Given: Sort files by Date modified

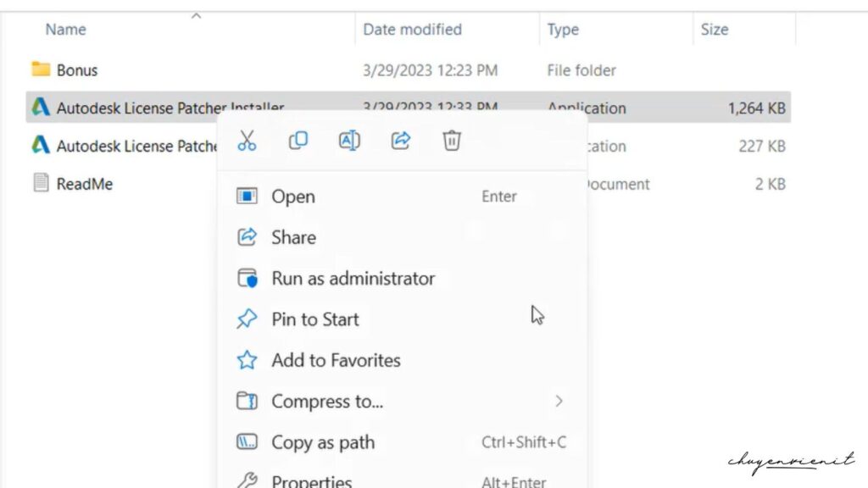Looking at the screenshot, I should click(413, 29).
